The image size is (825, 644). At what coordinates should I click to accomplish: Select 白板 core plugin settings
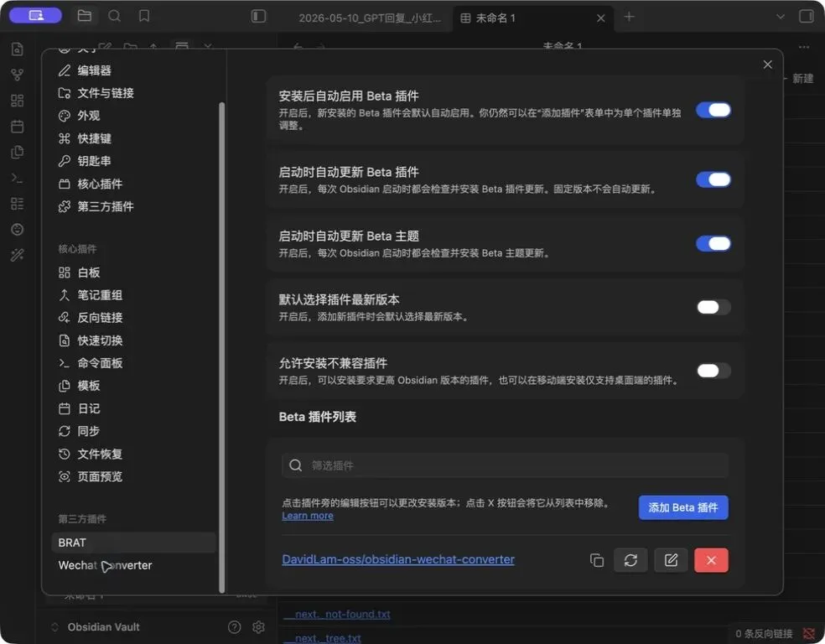click(x=79, y=273)
